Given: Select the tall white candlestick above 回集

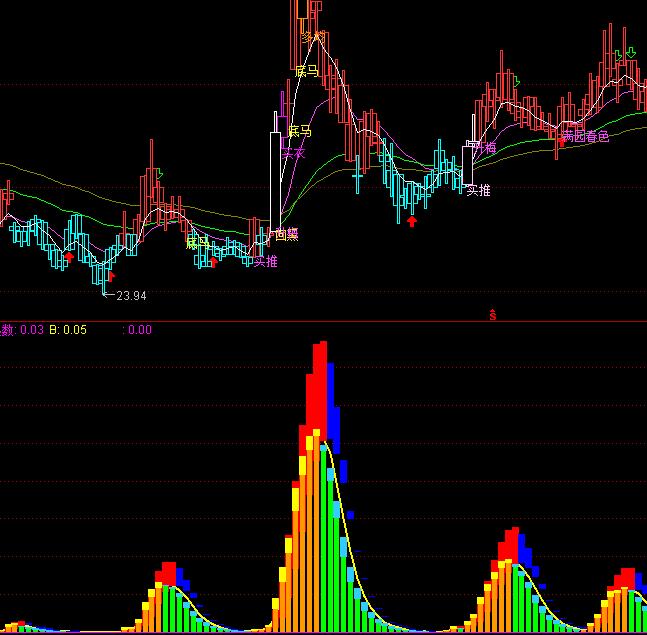Looking at the screenshot, I should click(276, 175).
